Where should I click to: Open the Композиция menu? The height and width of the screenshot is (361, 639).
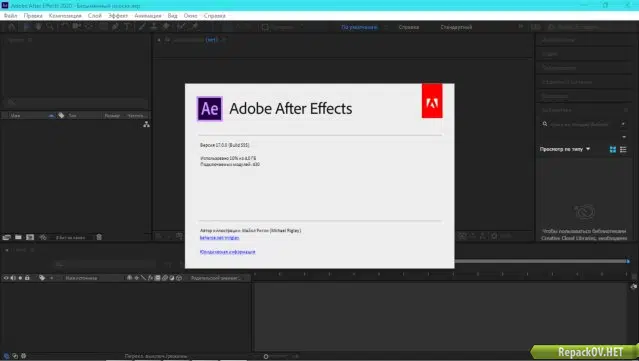click(65, 15)
